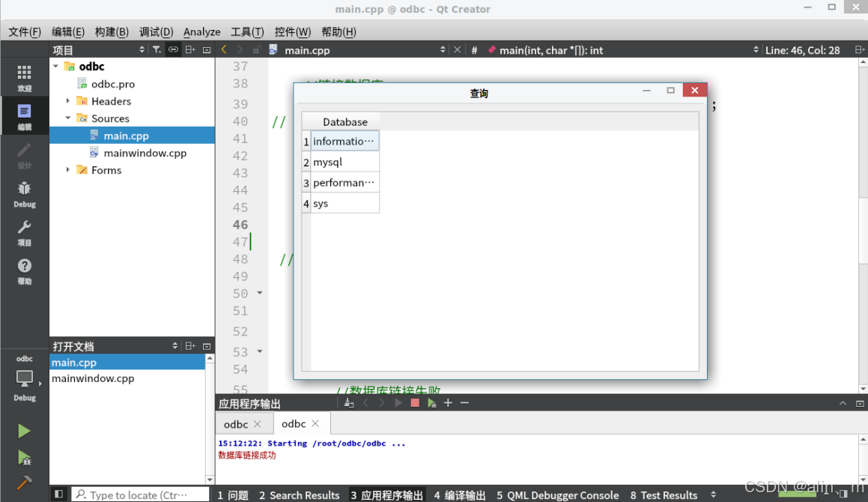This screenshot has height=502, width=868.
Task: Open the 编辑(E) menu
Action: pos(67,31)
